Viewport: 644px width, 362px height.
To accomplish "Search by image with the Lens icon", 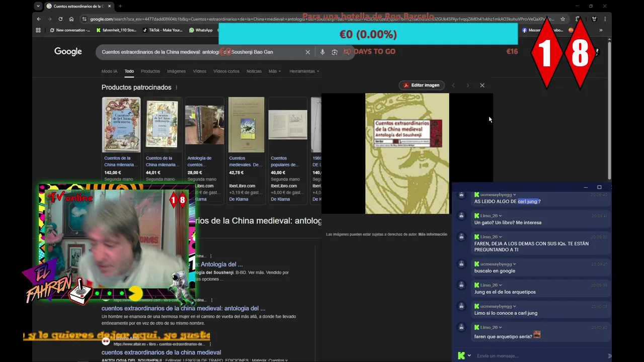I will pyautogui.click(x=335, y=52).
